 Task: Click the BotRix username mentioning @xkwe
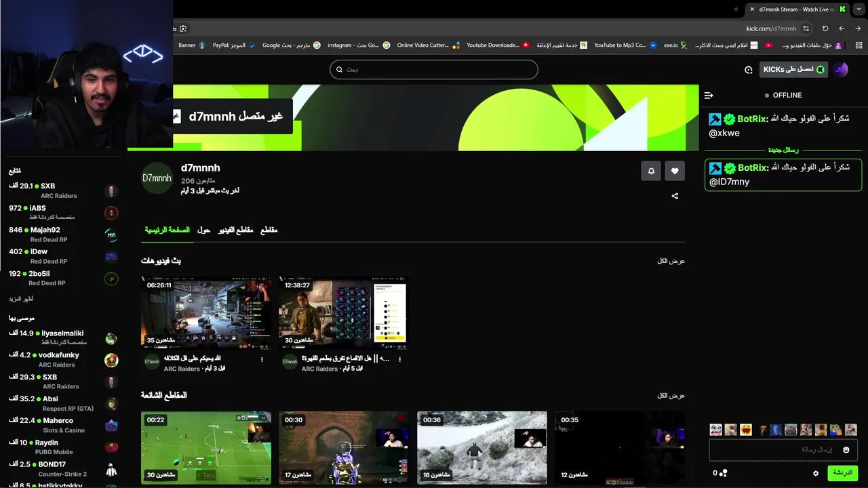click(753, 119)
